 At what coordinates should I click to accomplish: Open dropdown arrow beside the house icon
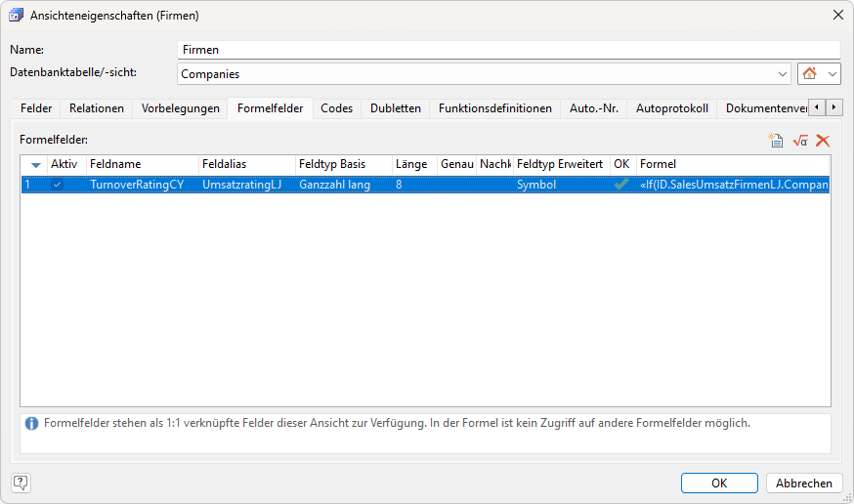coord(833,74)
